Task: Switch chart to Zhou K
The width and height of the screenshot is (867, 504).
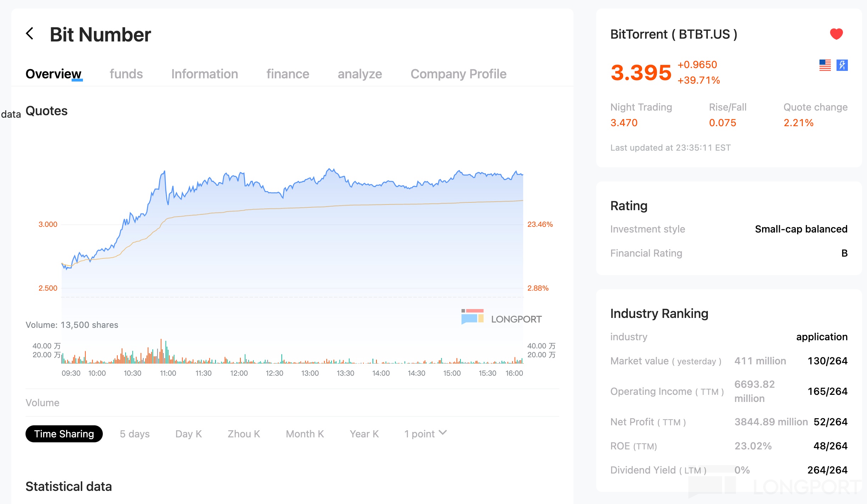Action: [x=244, y=434]
